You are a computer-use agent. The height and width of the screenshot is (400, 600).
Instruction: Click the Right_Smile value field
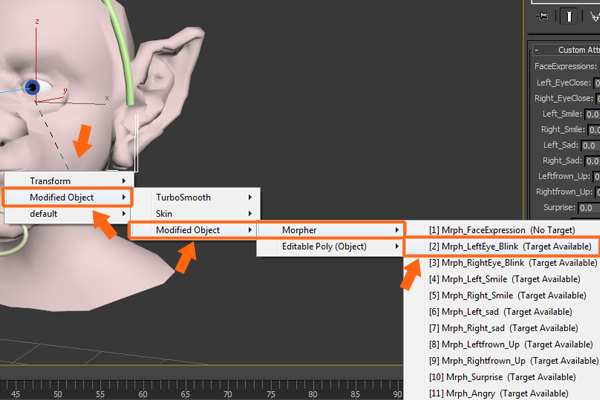[x=594, y=130]
